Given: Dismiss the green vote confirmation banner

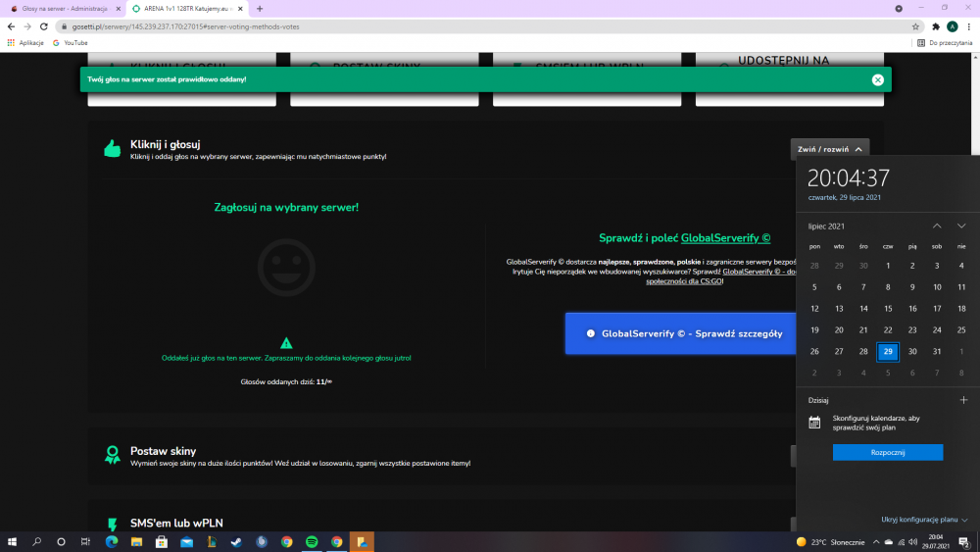Looking at the screenshot, I should (877, 79).
